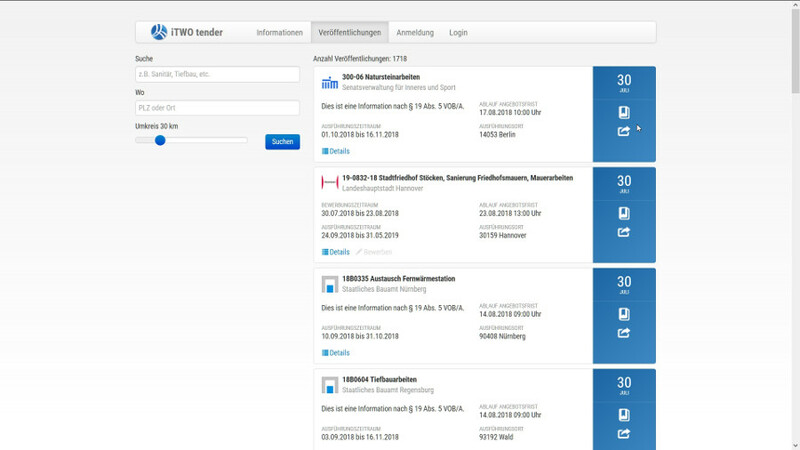Expand Details for Stadtfriedhof Stöcken tender
The width and height of the screenshot is (800, 450).
[x=336, y=252]
